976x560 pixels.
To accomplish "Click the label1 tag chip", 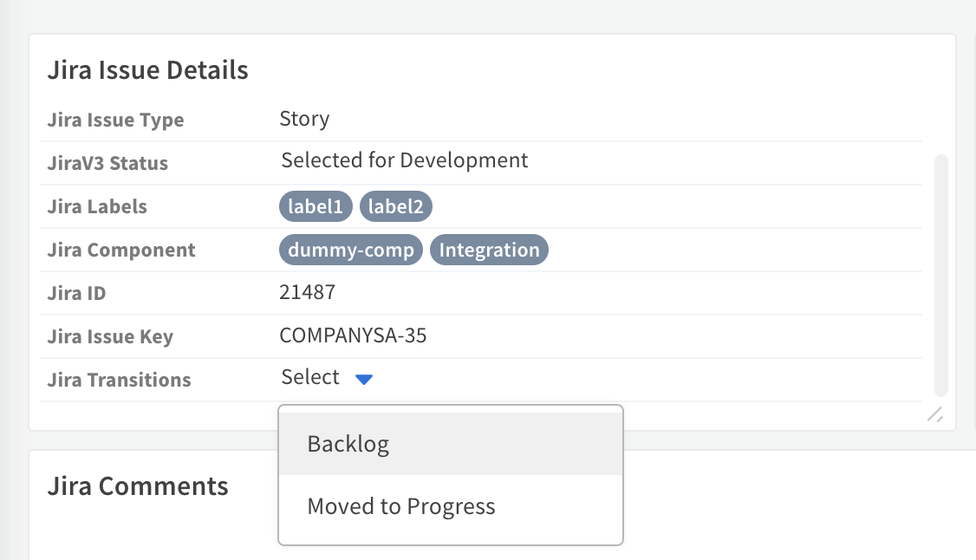I will pyautogui.click(x=315, y=206).
